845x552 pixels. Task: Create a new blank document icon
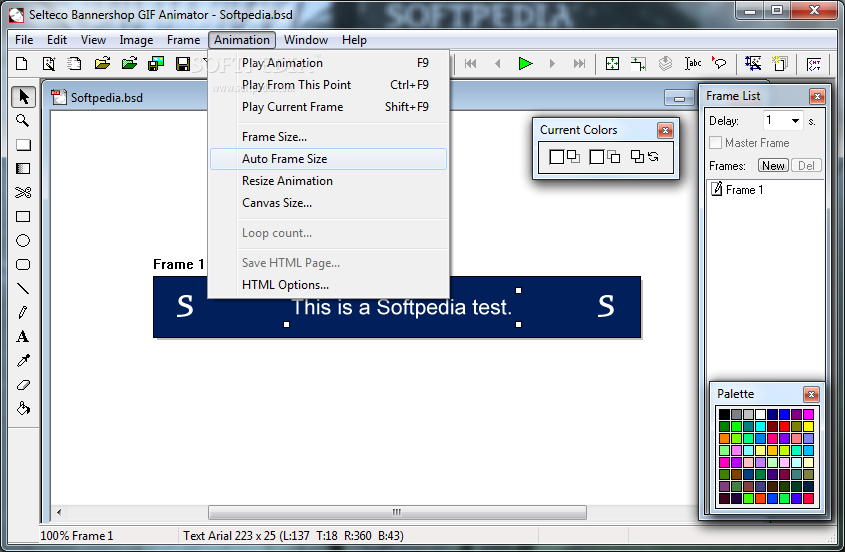pos(22,64)
